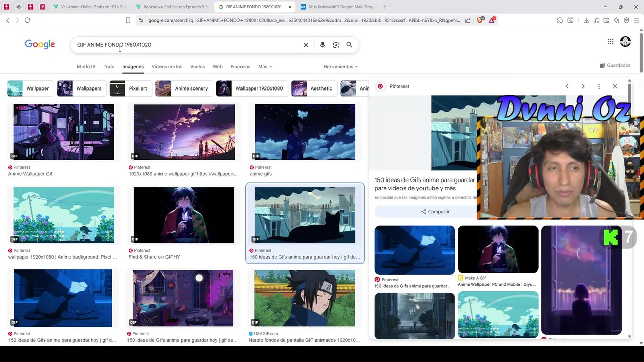This screenshot has height=362, width=644.
Task: Bookmark this page using the bookmark icon
Action: coord(128,20)
